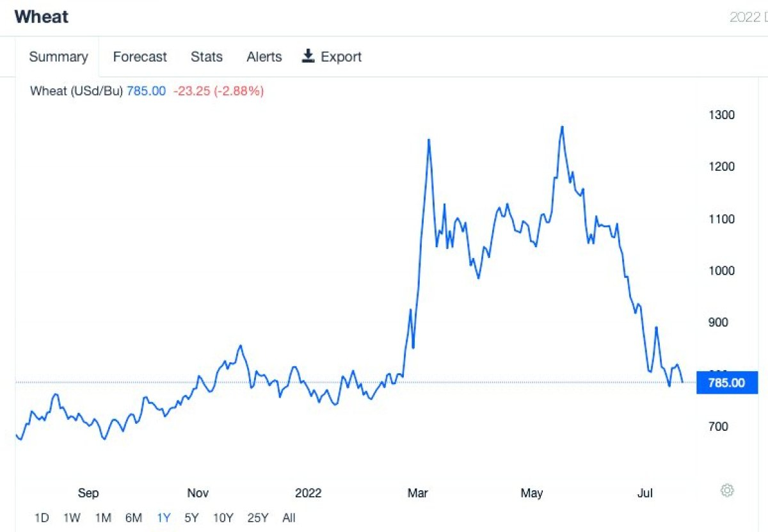Screen dimensions: 768x532
Task: Set chart range to 1W
Action: click(72, 518)
